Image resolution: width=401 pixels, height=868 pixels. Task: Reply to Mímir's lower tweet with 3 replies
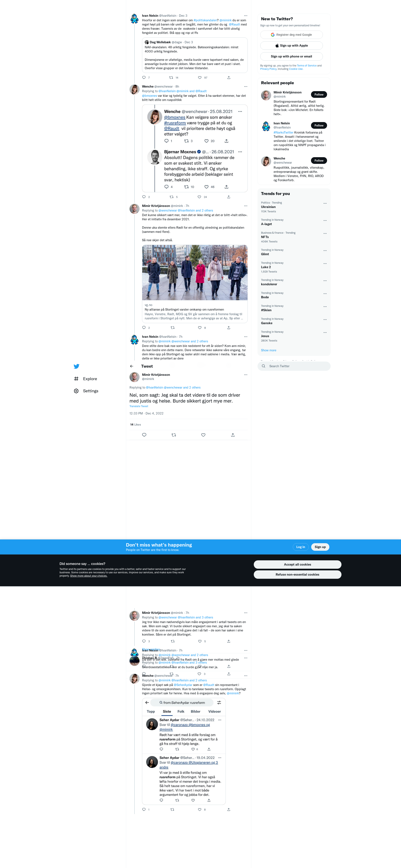[x=144, y=641]
